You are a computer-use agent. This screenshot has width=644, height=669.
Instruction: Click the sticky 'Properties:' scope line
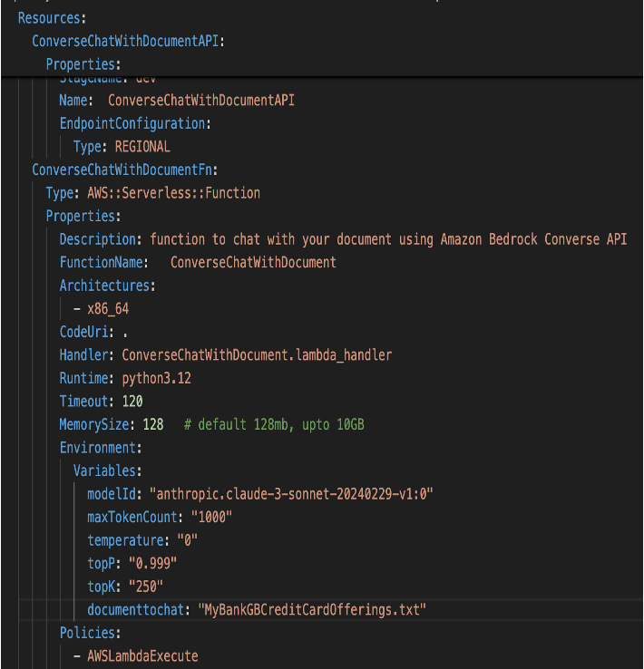[x=83, y=64]
